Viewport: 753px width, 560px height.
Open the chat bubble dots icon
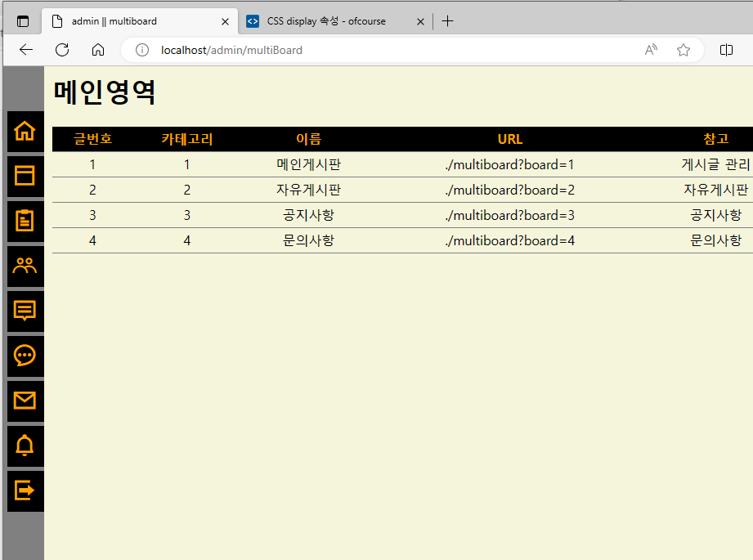click(25, 356)
